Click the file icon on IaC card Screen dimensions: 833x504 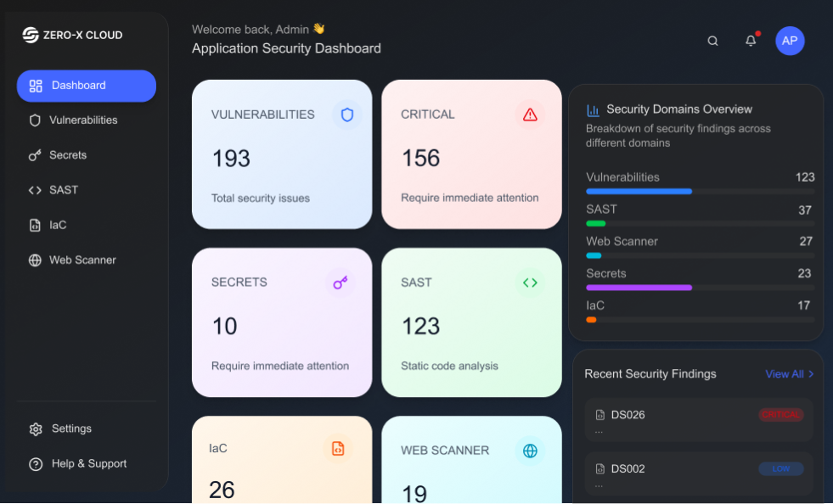coord(338,449)
